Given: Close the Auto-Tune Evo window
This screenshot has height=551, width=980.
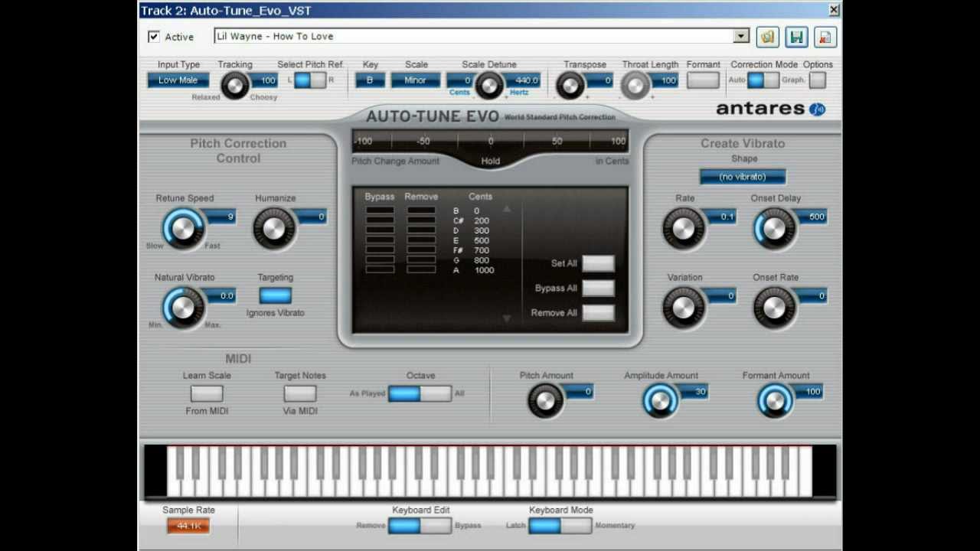Looking at the screenshot, I should tap(834, 10).
